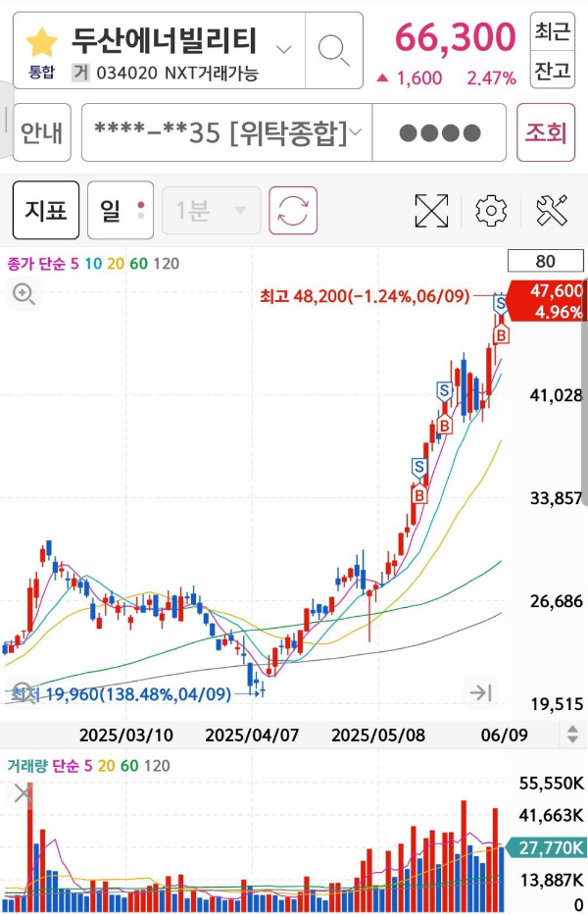Open the chart drawing tools icon
Image resolution: width=588 pixels, height=915 pixels.
pyautogui.click(x=552, y=211)
